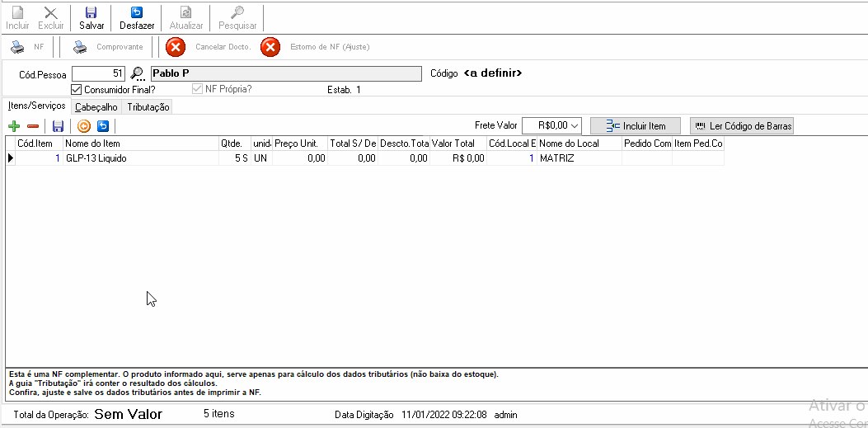Click Estorno de NF red X icon
The width and height of the screenshot is (868, 428).
pos(270,47)
